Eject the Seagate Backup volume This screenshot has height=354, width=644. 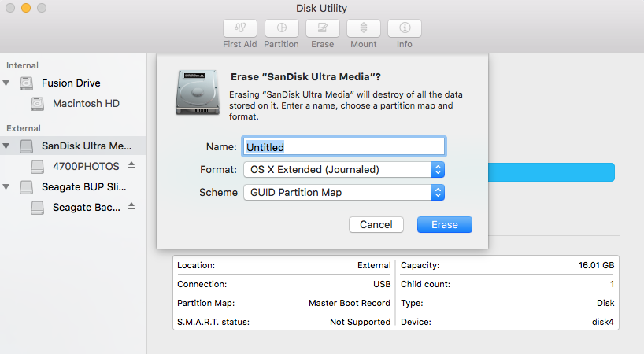click(131, 207)
